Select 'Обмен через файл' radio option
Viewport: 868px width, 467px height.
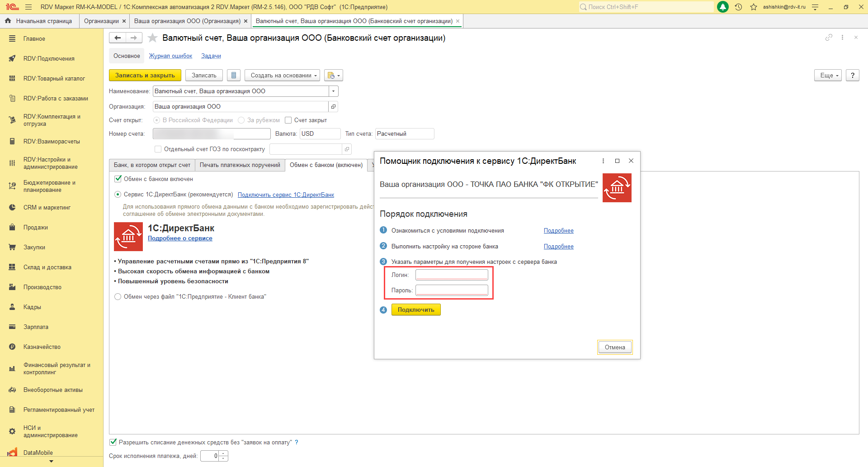118,297
